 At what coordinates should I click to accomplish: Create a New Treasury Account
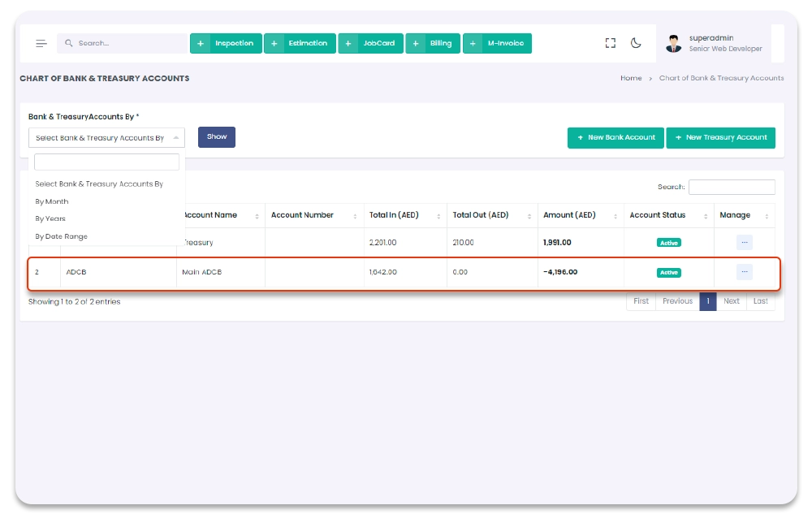(720, 138)
